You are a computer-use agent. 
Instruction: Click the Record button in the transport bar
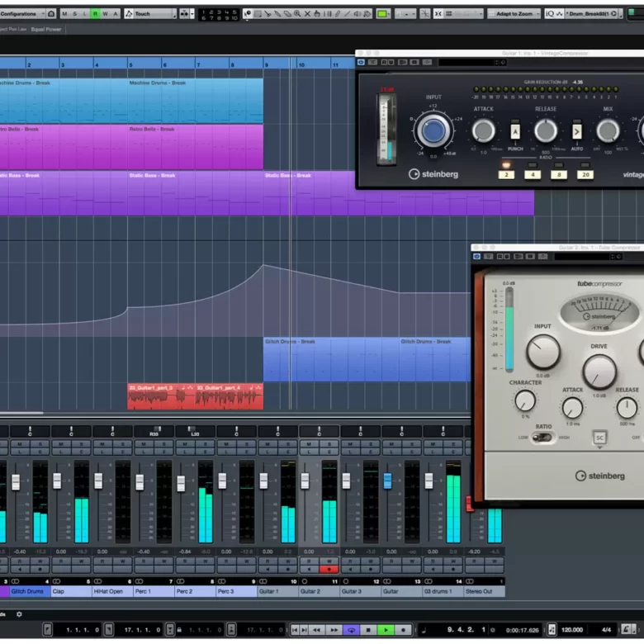click(x=404, y=630)
